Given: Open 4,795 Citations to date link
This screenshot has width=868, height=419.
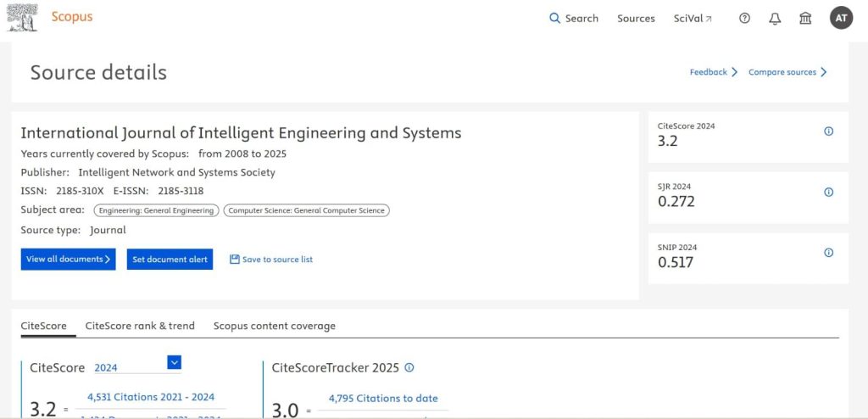Looking at the screenshot, I should point(383,398).
